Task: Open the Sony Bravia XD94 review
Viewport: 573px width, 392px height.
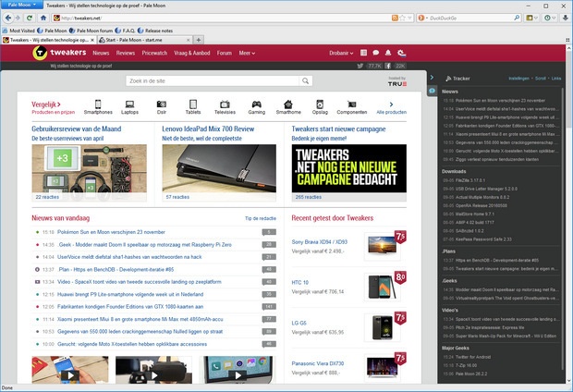Action: point(320,241)
